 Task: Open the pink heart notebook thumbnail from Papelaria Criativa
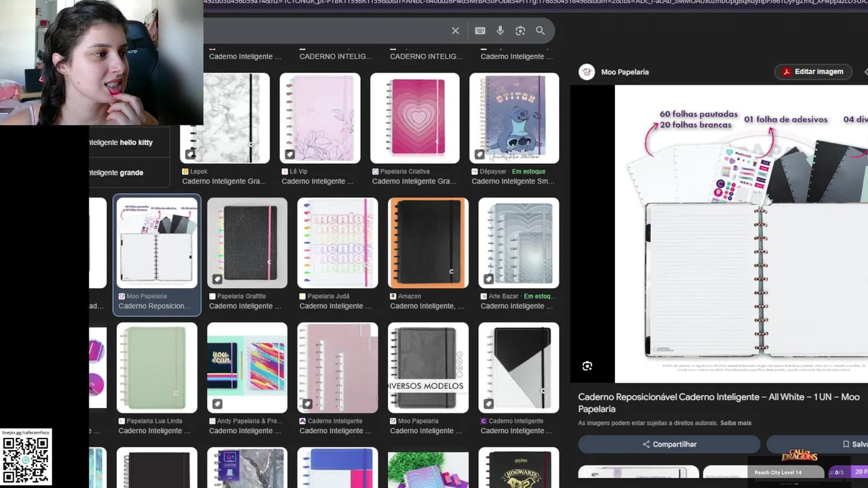415,118
